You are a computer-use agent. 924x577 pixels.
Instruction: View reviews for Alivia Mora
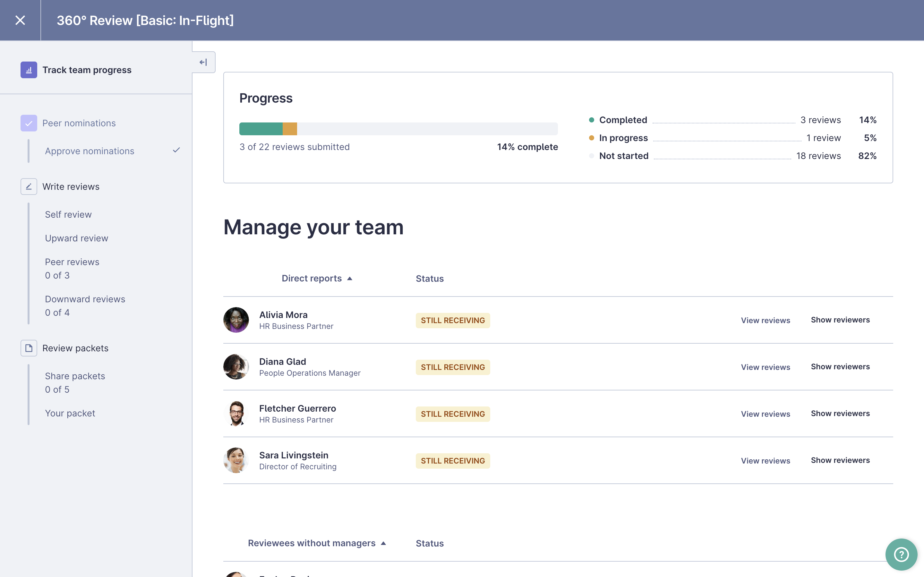click(x=766, y=320)
